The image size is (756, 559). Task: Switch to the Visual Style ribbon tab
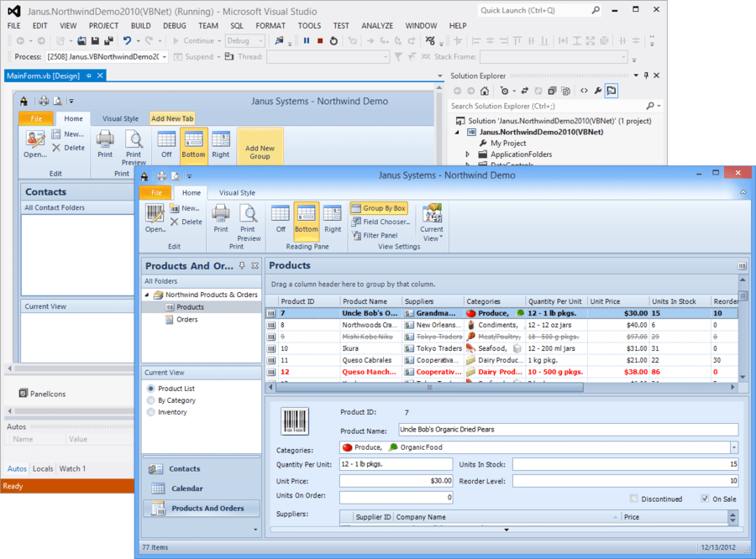coord(236,193)
